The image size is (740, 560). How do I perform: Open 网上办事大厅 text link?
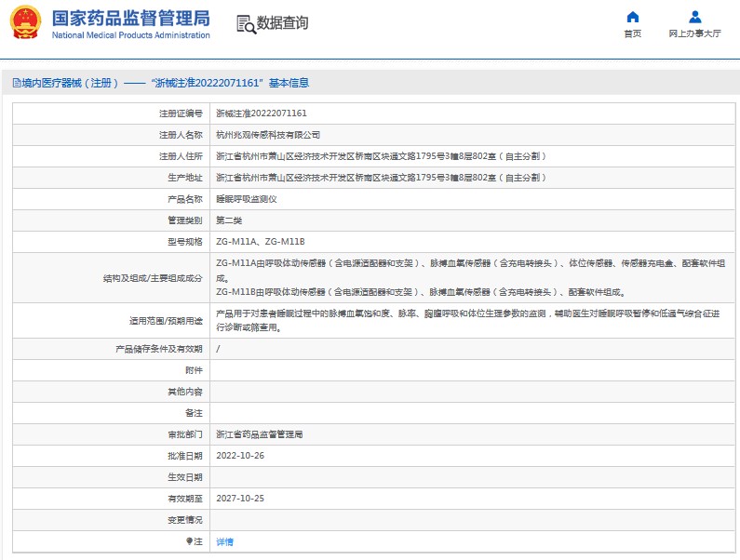click(x=694, y=33)
